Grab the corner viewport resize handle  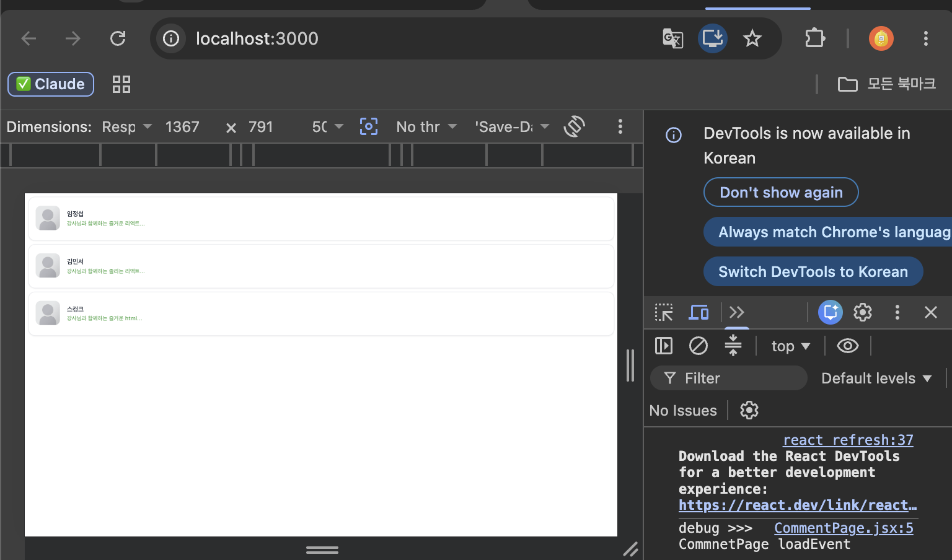click(x=630, y=549)
